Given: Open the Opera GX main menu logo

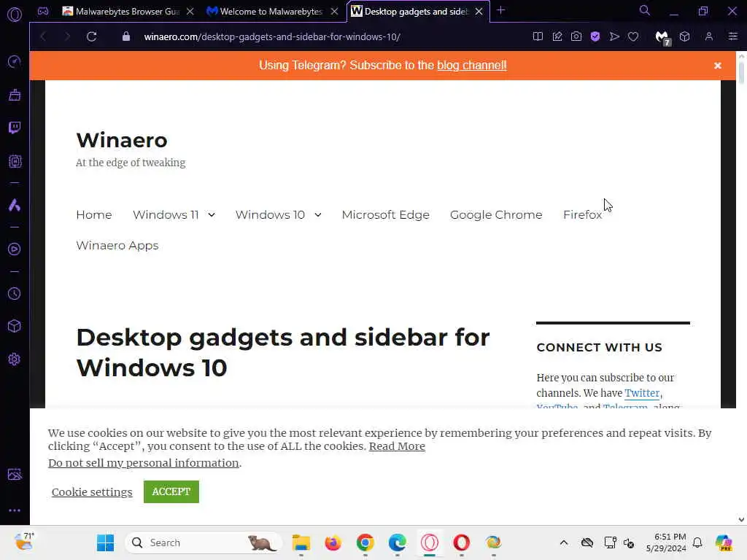Looking at the screenshot, I should 15,15.
